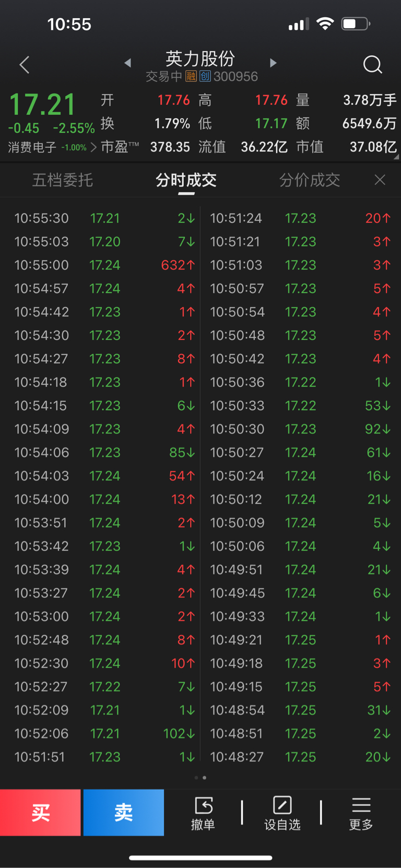Close the trade detail panel
This screenshot has height=868, width=401.
click(380, 180)
